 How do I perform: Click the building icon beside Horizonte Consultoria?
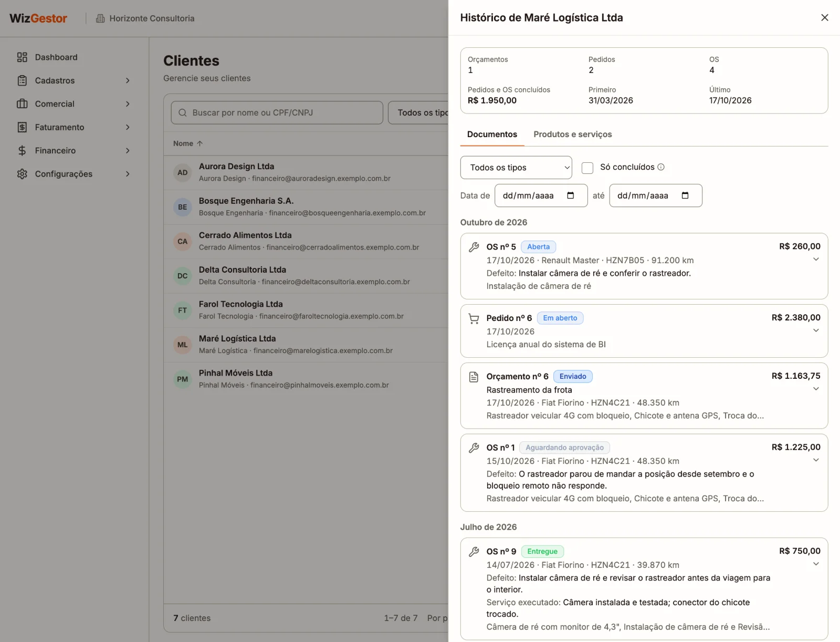coord(100,18)
